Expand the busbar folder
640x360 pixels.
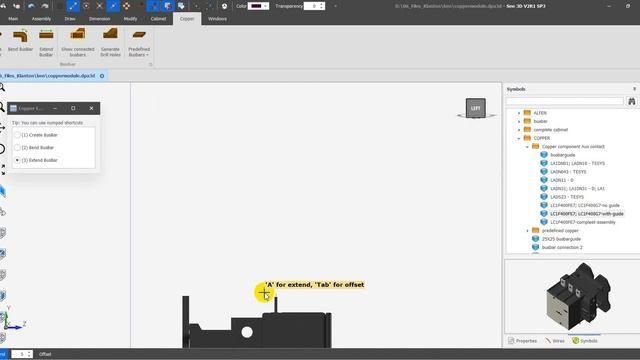tap(519, 121)
